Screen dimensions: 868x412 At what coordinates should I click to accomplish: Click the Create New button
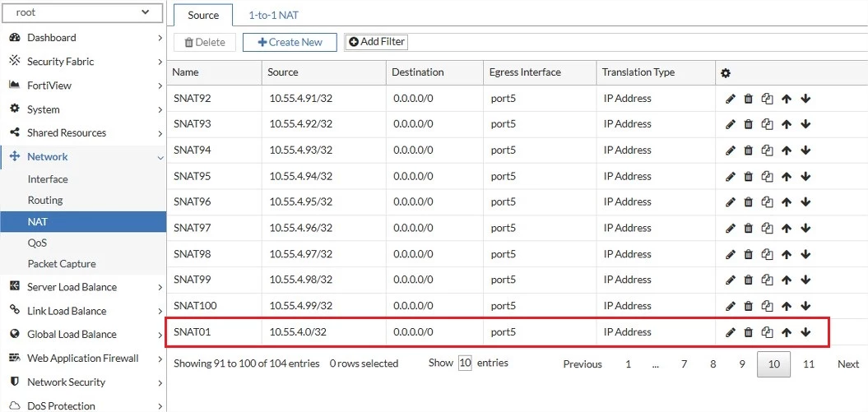[290, 42]
